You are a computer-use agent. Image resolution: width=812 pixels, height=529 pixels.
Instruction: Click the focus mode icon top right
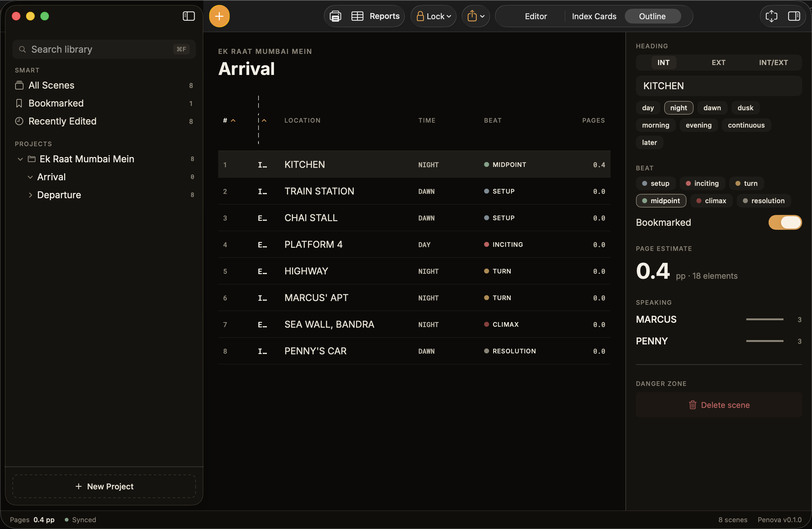[x=771, y=16]
